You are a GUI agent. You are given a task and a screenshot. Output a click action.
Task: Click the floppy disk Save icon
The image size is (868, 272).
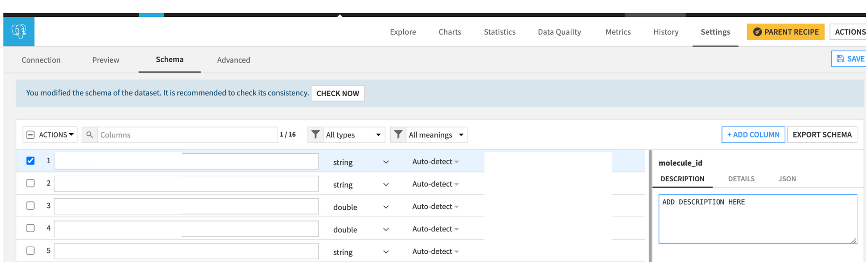[840, 59]
